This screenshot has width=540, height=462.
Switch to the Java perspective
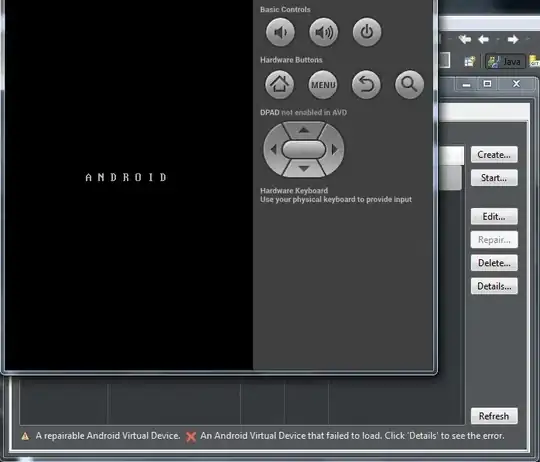pos(505,62)
